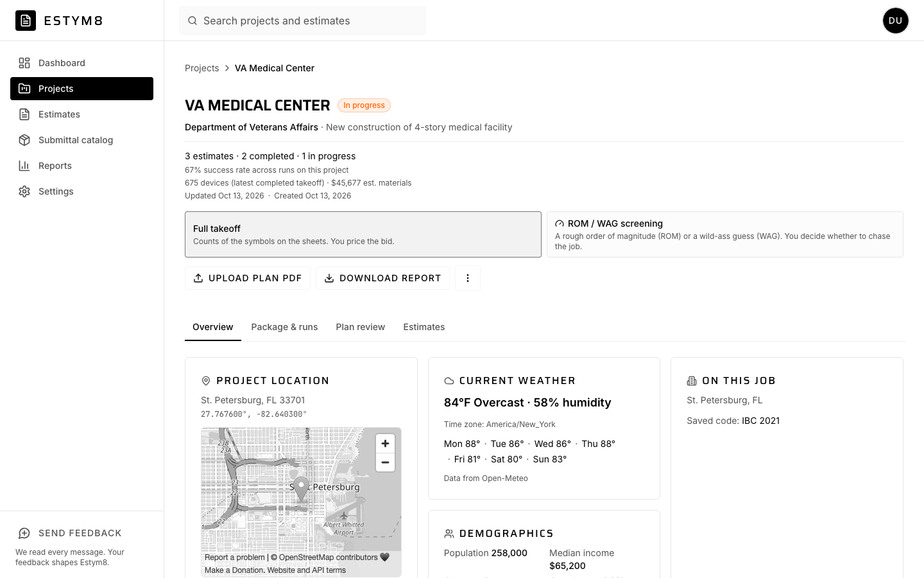Click the VA Medical Center breadcrumb
The width and height of the screenshot is (924, 578).
coord(275,68)
